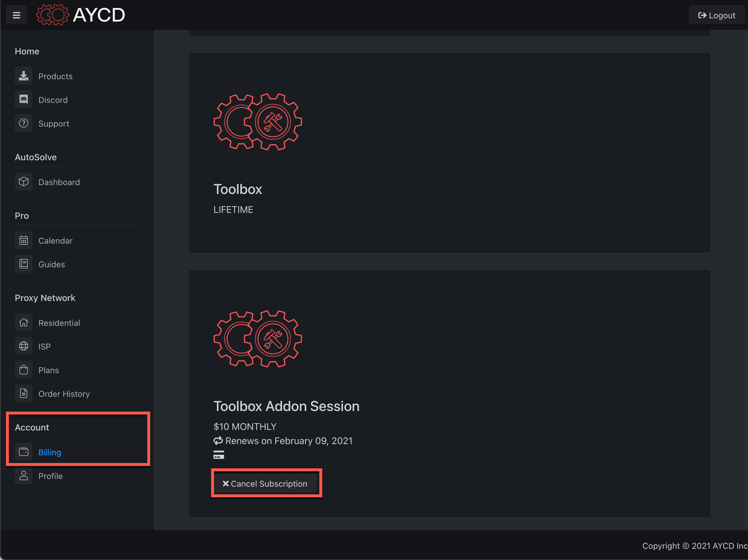Click the Support question mark icon

[x=24, y=123]
